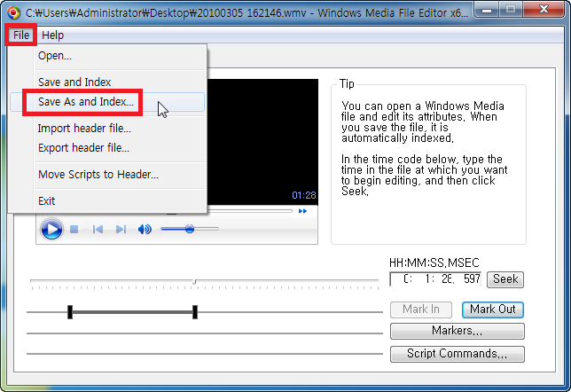Choose Open... from the File menu
This screenshot has height=392, width=571.
107,56
